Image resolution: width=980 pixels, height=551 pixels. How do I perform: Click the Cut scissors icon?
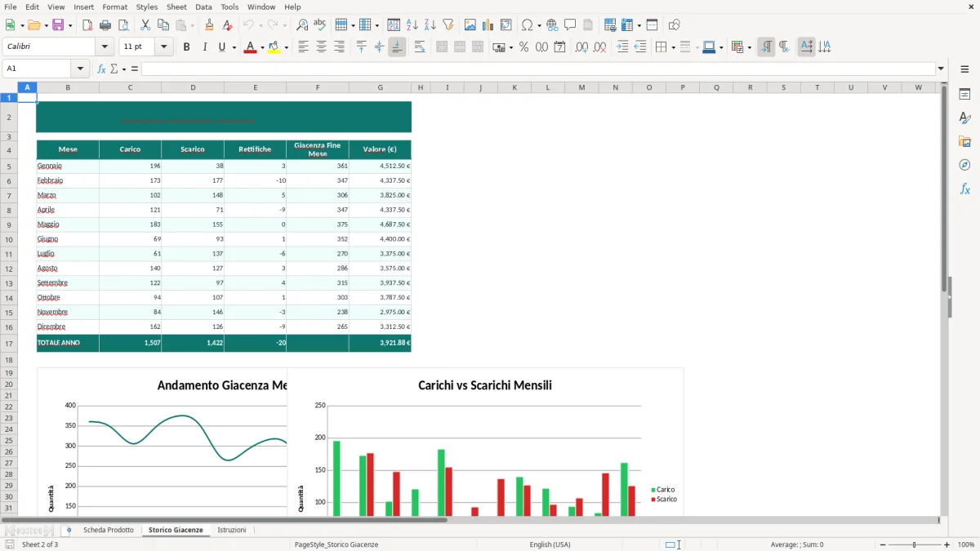[145, 25]
